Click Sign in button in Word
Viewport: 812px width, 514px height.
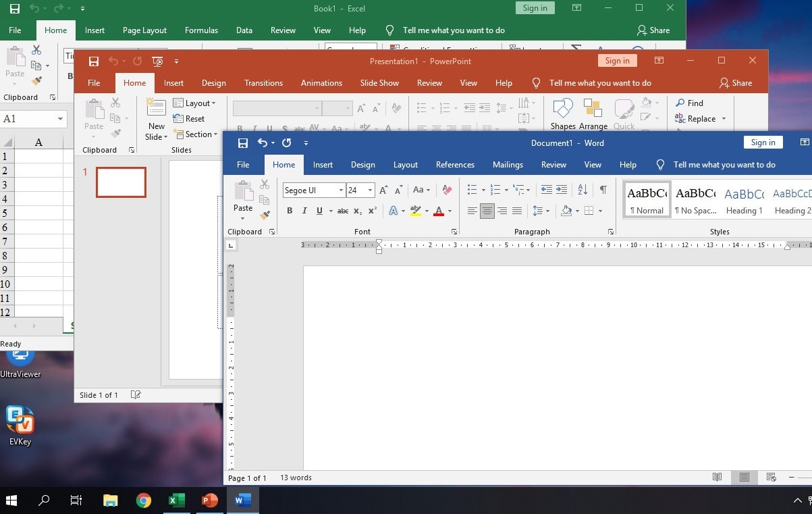click(763, 143)
